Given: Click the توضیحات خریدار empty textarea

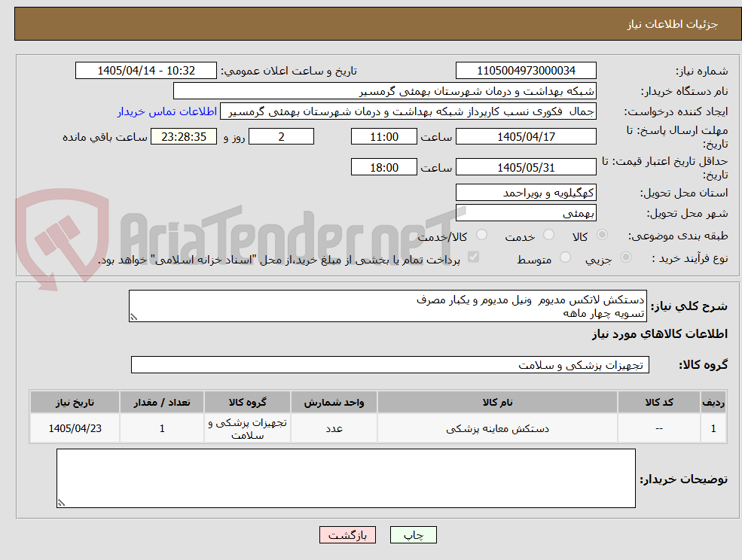Looking at the screenshot, I should point(346,478).
